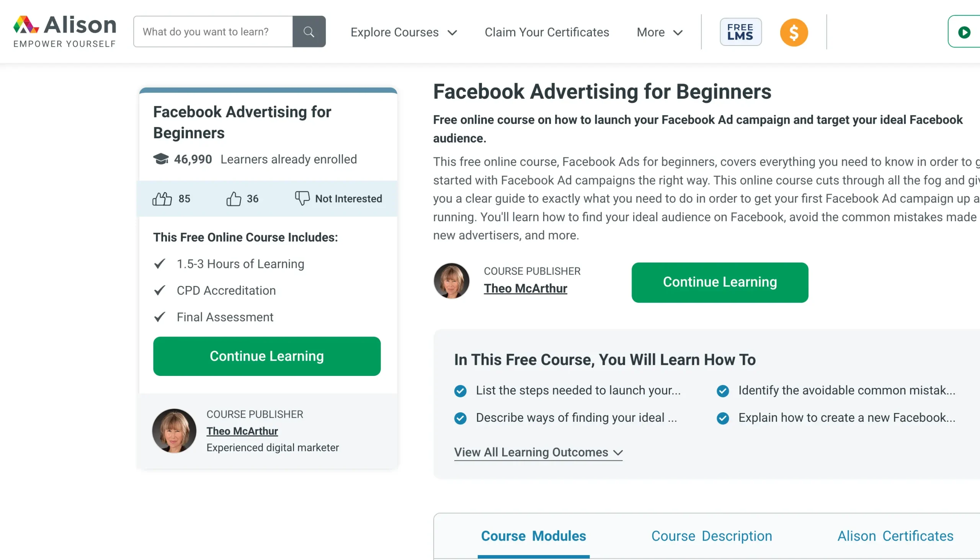The width and height of the screenshot is (980, 560).
Task: Select the Alison Certificates tab
Action: pyautogui.click(x=895, y=536)
